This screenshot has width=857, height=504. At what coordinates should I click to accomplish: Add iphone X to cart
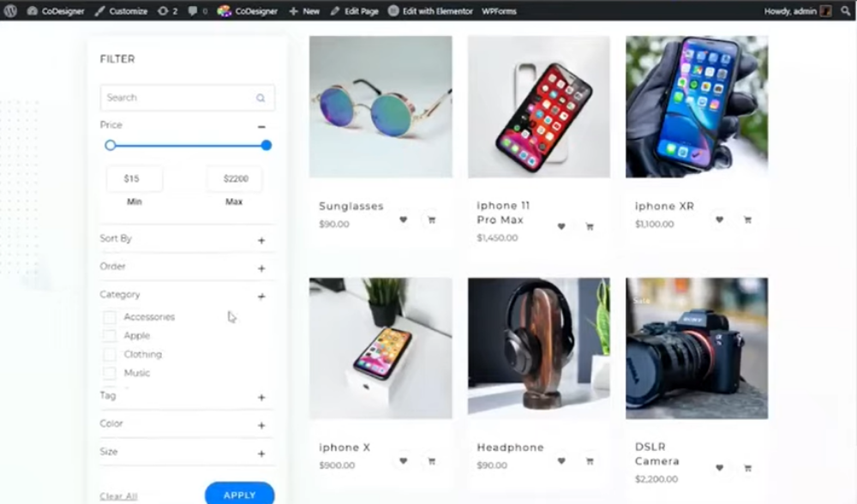tap(432, 461)
